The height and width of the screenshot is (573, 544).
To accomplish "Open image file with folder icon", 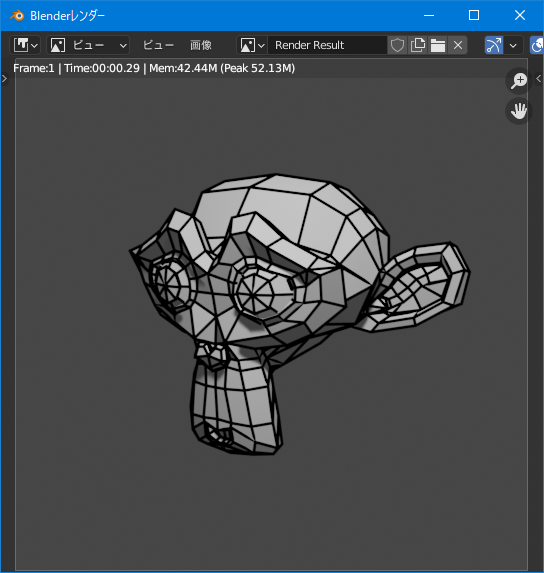I will [x=438, y=45].
